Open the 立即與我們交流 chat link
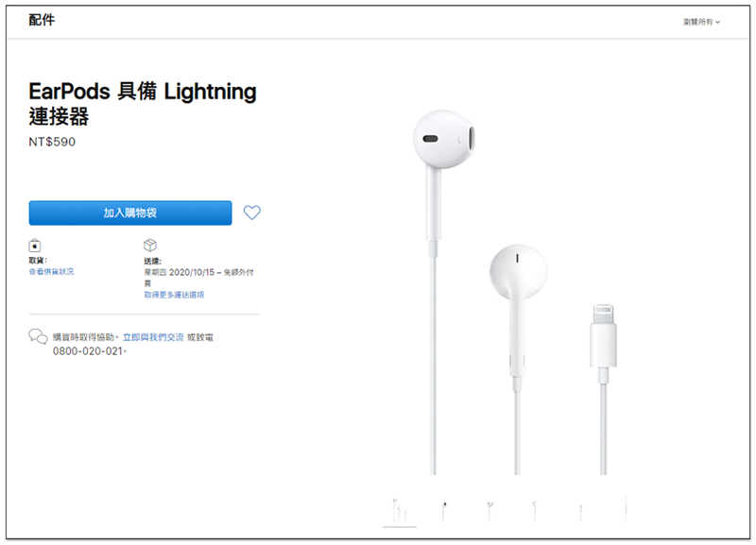Viewport: 756px width, 545px height. 153,337
